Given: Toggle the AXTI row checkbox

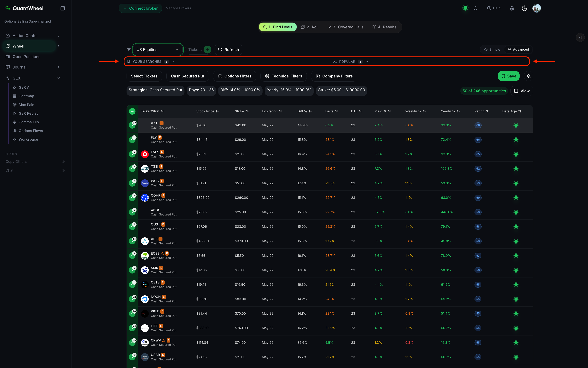Looking at the screenshot, I should click(132, 125).
